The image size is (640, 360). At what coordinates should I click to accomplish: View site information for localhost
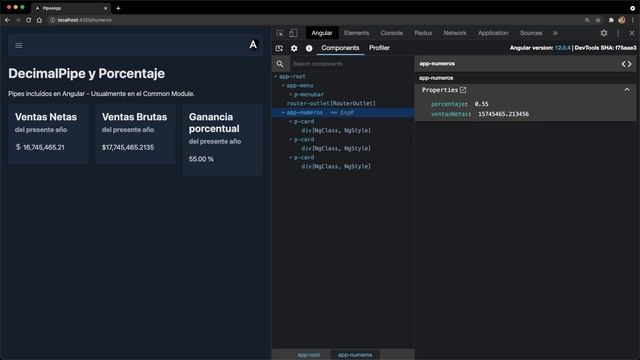[x=52, y=20]
